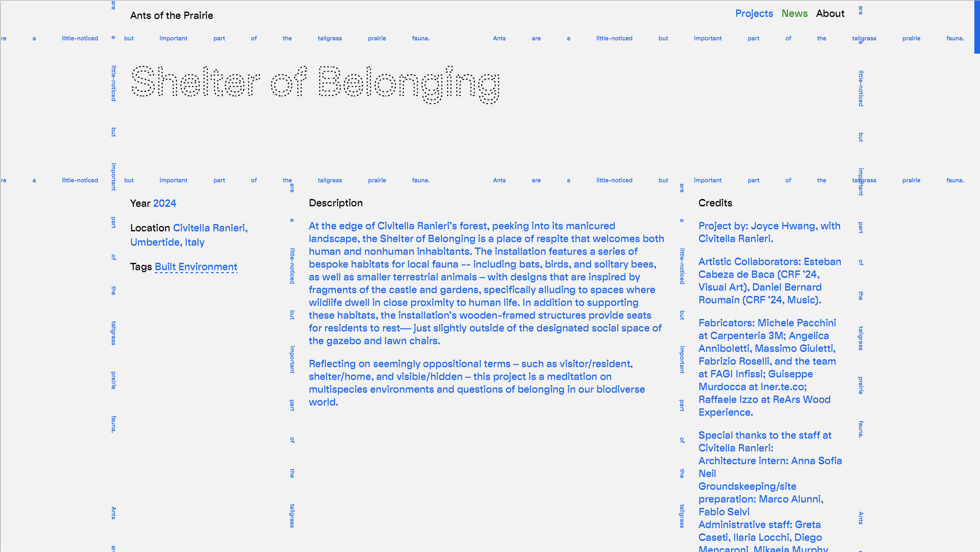Click the Description section heading
Viewport: 980px width, 552px height.
[336, 203]
